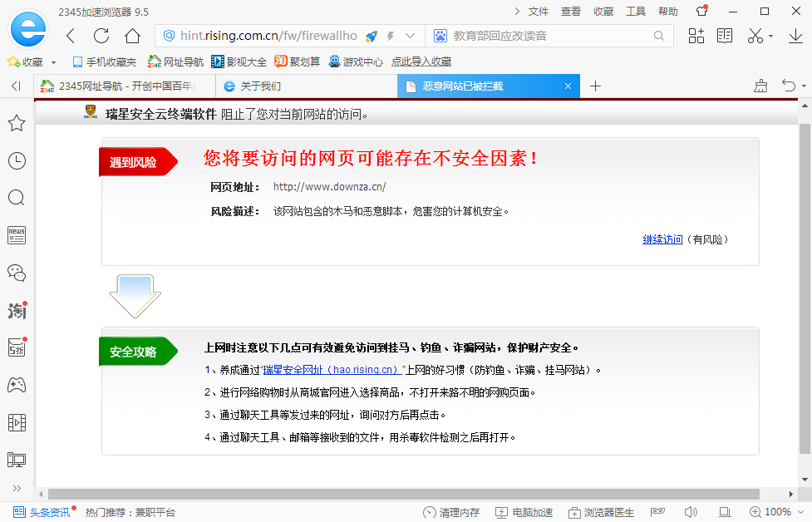Image resolution: width=812 pixels, height=522 pixels.
Task: Open the sidebar history clock icon
Action: pyautogui.click(x=17, y=160)
